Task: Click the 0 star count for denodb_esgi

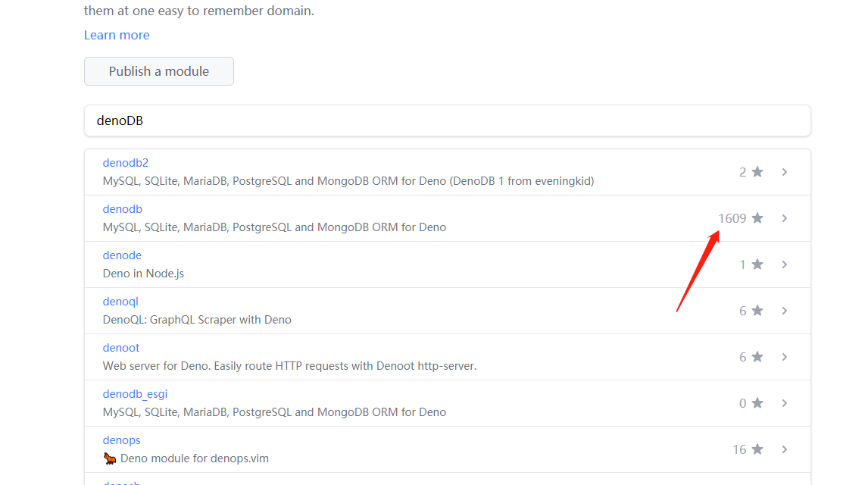Action: pyautogui.click(x=743, y=403)
